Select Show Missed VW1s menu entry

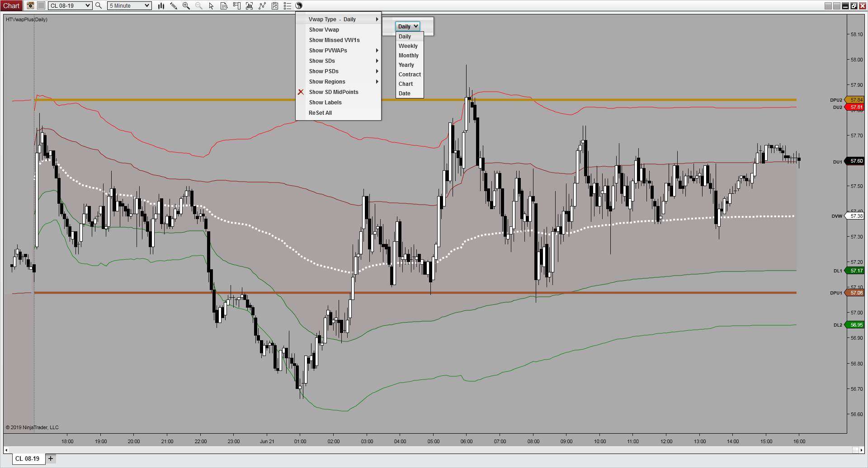coord(338,40)
